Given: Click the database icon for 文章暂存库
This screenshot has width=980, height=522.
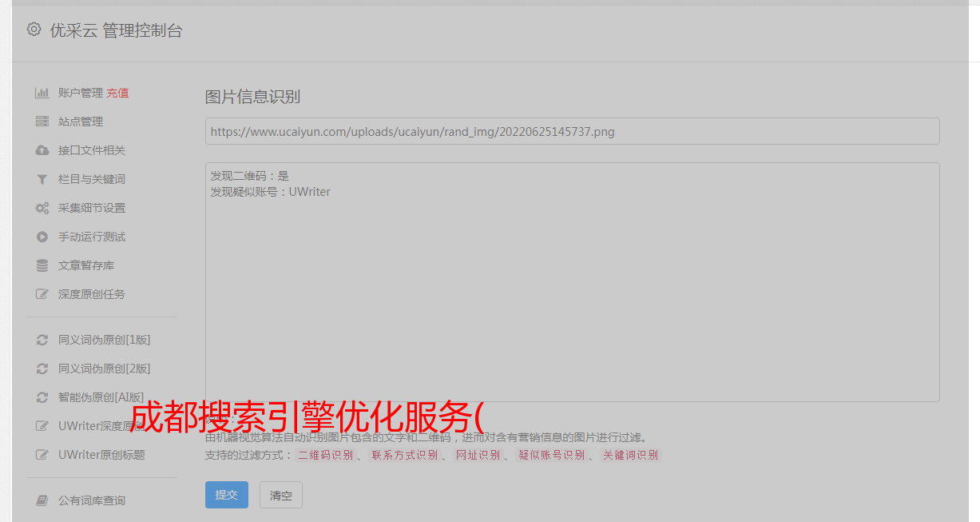Looking at the screenshot, I should point(42,265).
